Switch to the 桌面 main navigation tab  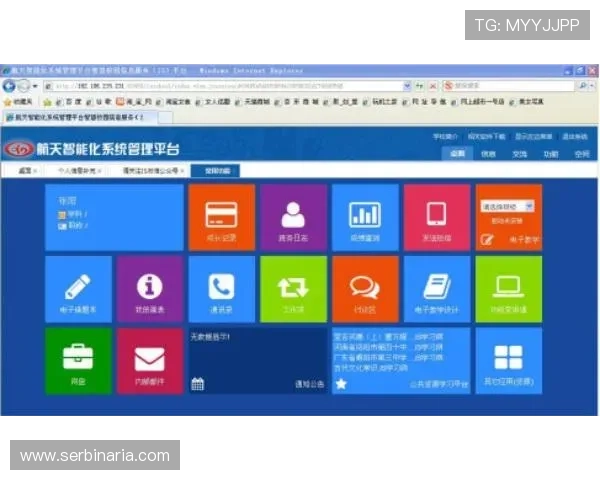click(457, 154)
